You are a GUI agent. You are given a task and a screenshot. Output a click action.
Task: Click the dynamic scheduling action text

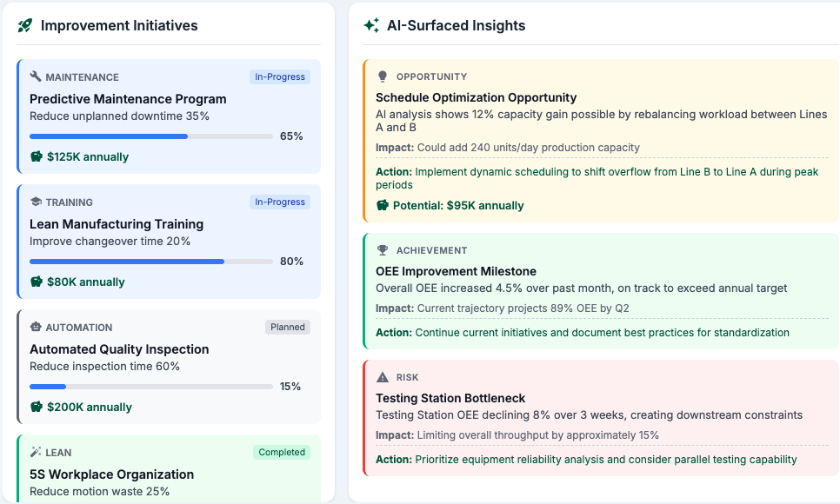[x=597, y=178]
